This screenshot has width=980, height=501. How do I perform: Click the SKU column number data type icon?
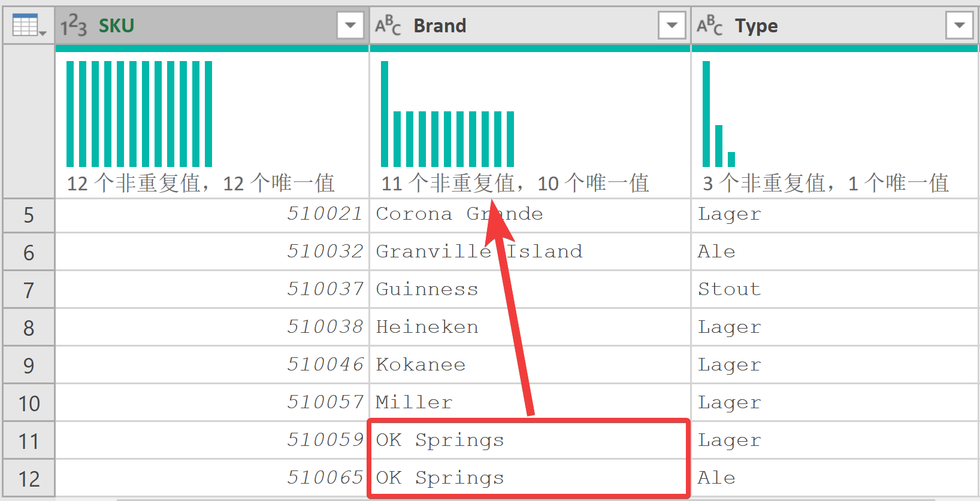tap(74, 26)
